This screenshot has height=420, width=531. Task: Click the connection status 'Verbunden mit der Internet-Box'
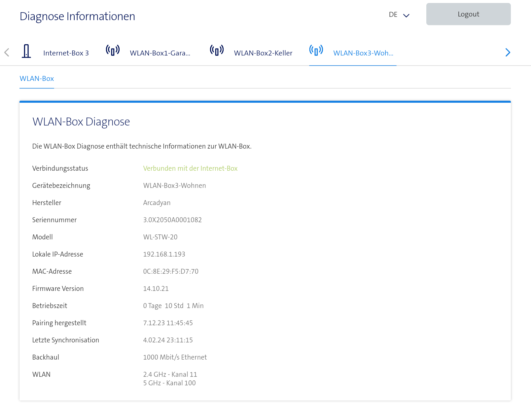[x=190, y=168]
